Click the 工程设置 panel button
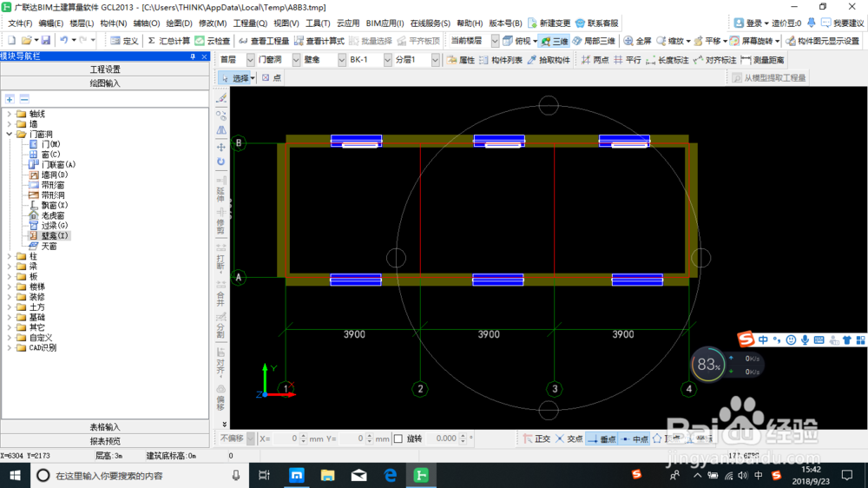 (105, 69)
